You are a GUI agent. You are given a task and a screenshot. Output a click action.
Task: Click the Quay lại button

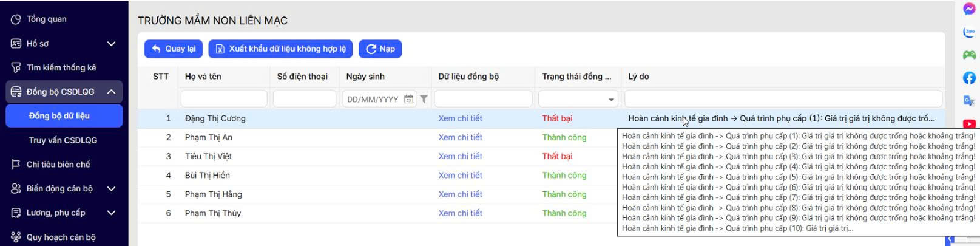(174, 49)
